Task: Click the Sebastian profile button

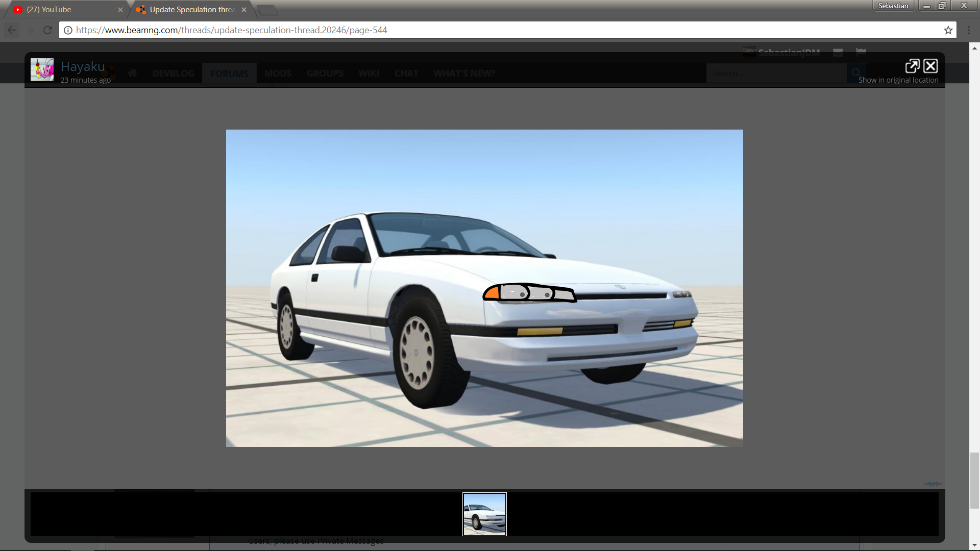Action: click(893, 6)
